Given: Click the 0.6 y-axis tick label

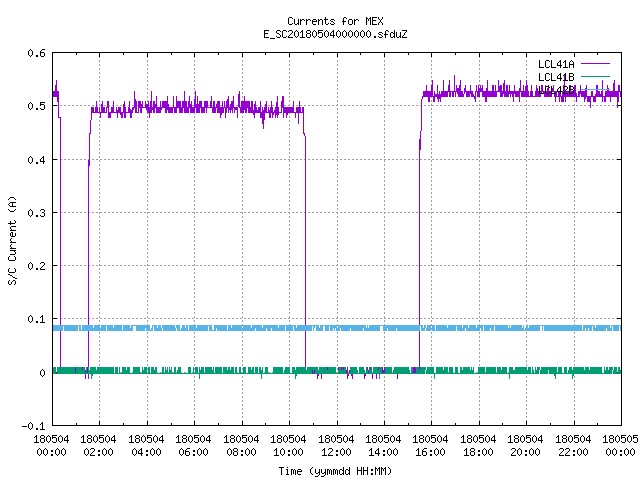Looking at the screenshot, I should [x=36, y=53].
